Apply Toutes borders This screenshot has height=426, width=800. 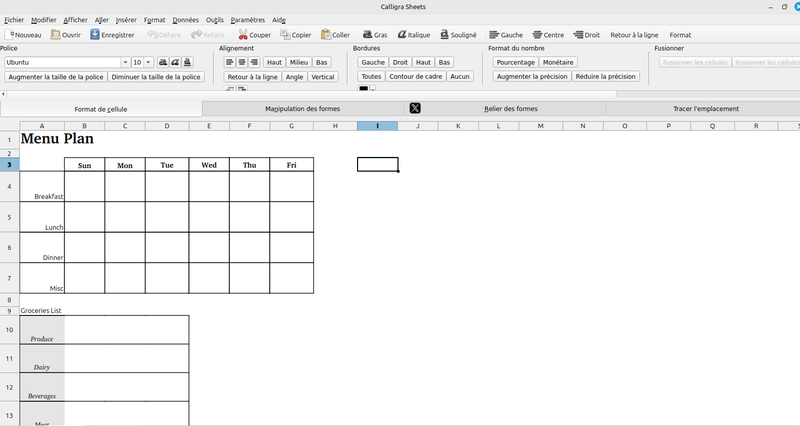371,76
